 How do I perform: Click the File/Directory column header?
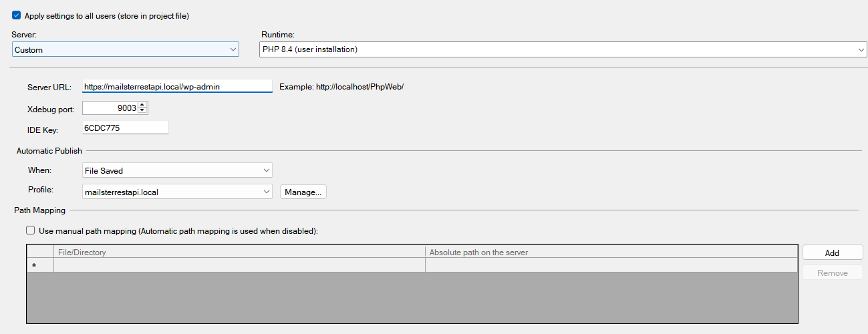[x=239, y=252]
